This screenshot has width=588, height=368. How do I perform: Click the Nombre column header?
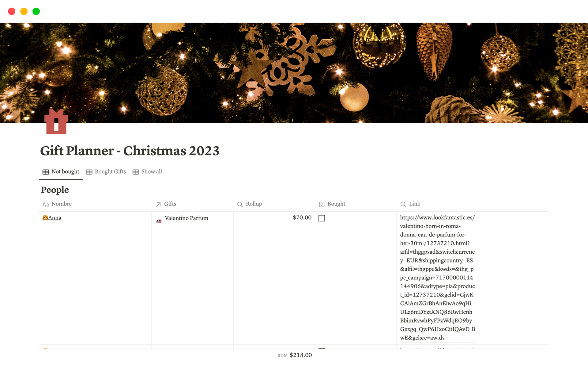tap(61, 204)
